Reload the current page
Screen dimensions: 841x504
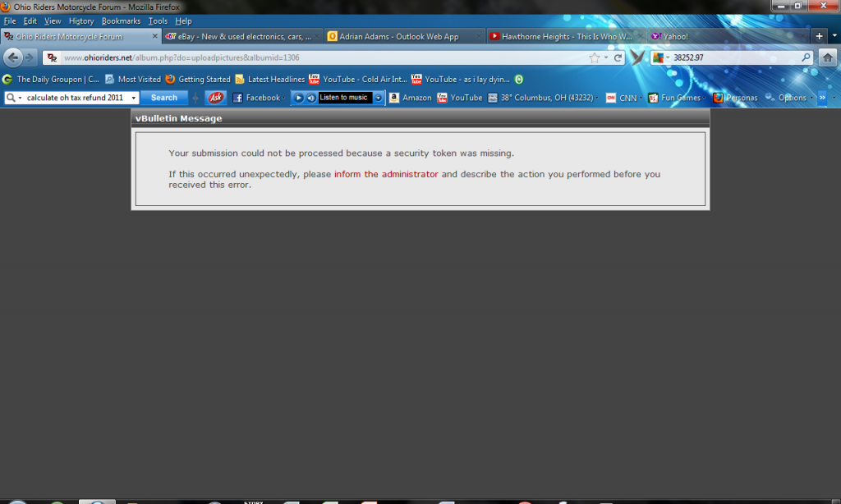click(x=618, y=58)
